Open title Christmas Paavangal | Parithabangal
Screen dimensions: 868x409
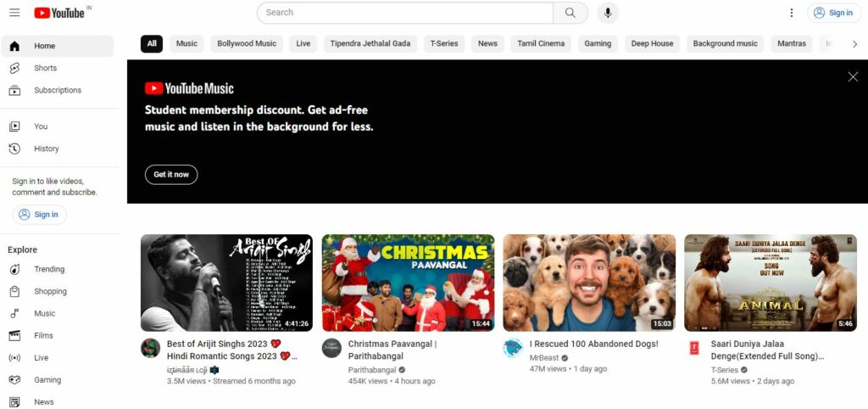[392, 350]
